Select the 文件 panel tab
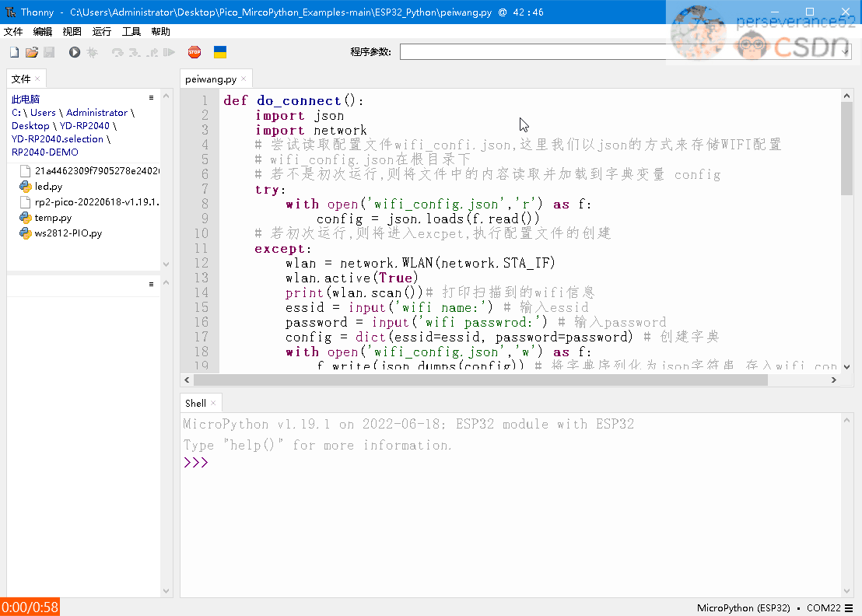Screen dimensions: 862x616 (x=21, y=79)
